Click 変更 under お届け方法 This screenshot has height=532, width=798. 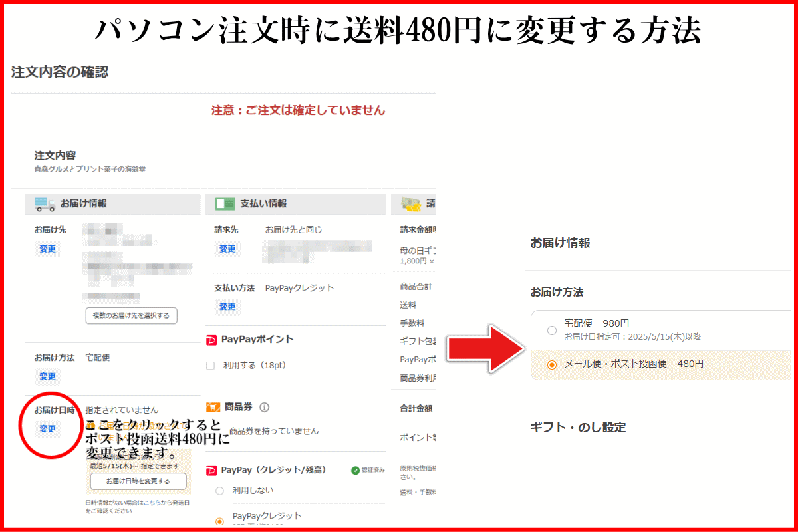click(47, 376)
